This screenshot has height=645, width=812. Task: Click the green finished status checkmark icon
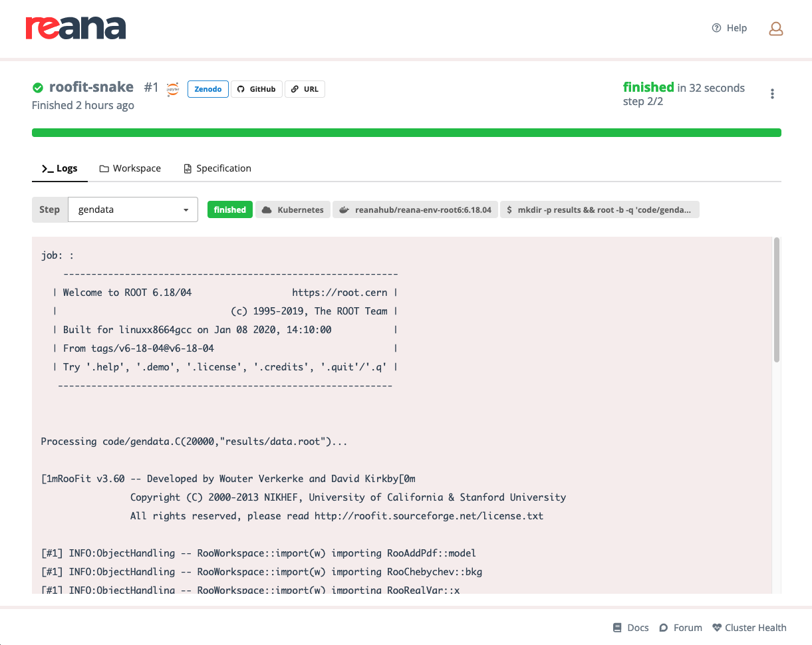pyautogui.click(x=38, y=86)
